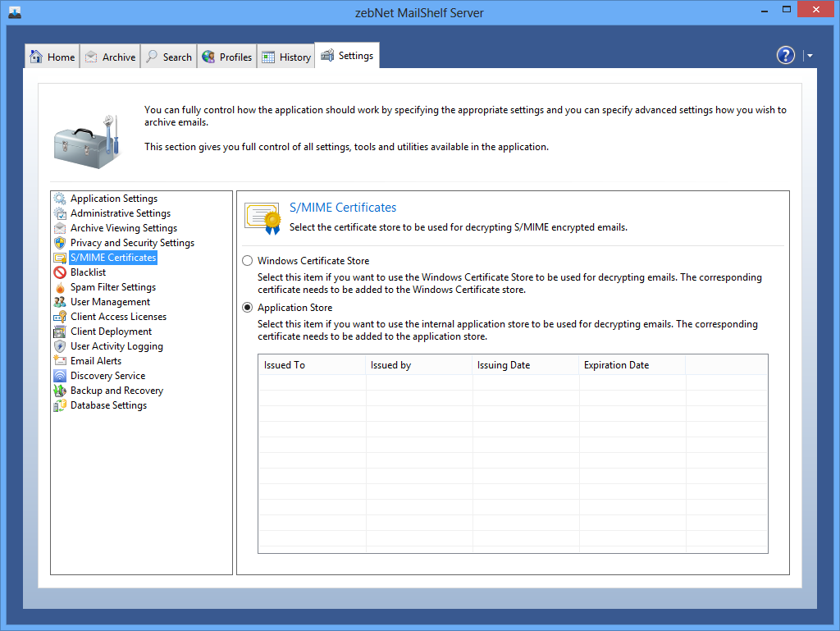Click the Privacy and Security shield icon
This screenshot has height=631, width=840.
click(x=60, y=243)
